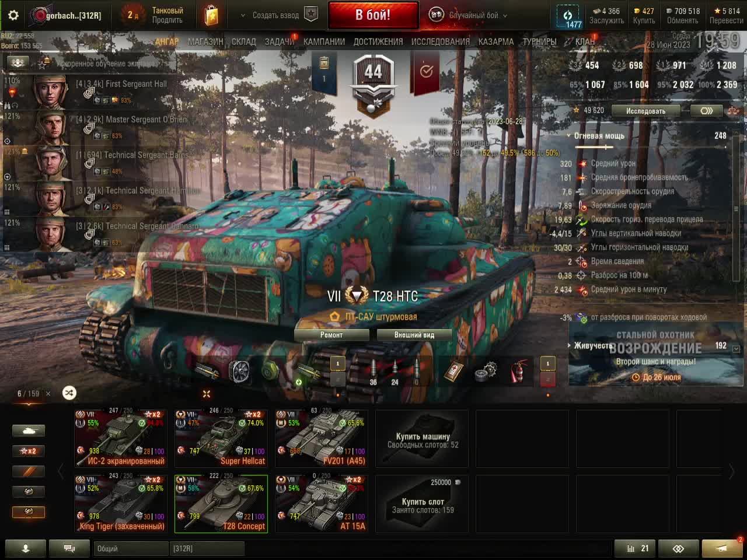Open the golden store bag icon
Image resolution: width=747 pixels, height=560 pixels.
211,15
